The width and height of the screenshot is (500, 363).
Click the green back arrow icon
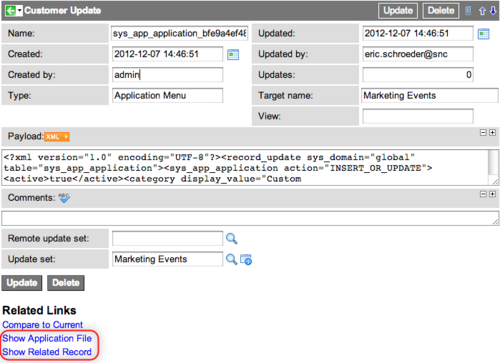pyautogui.click(x=10, y=11)
